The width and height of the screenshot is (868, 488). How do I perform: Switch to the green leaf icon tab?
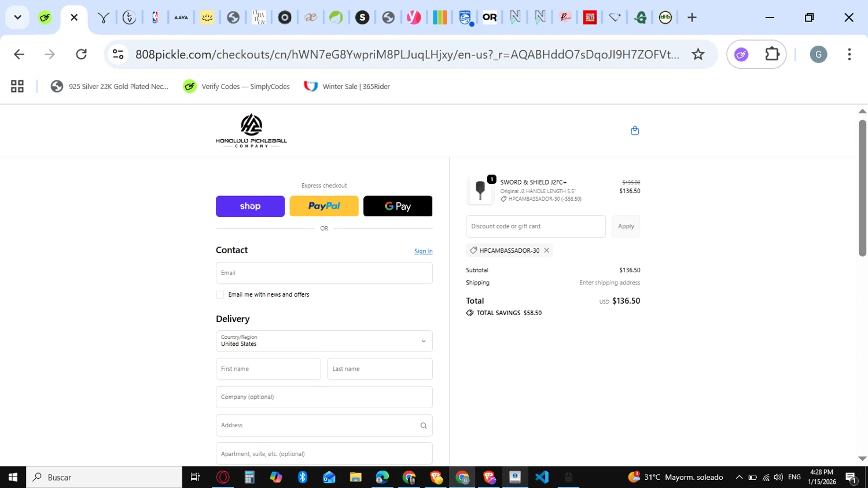pos(336,17)
